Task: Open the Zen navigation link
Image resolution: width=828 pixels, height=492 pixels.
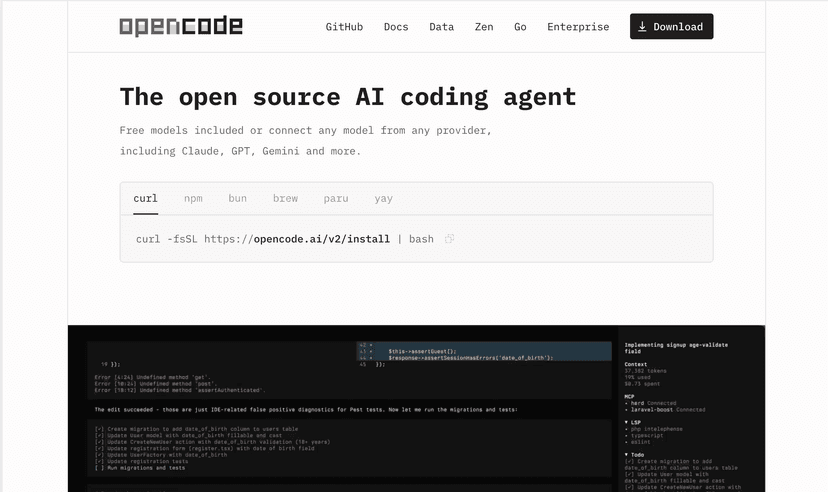Action: (x=484, y=27)
